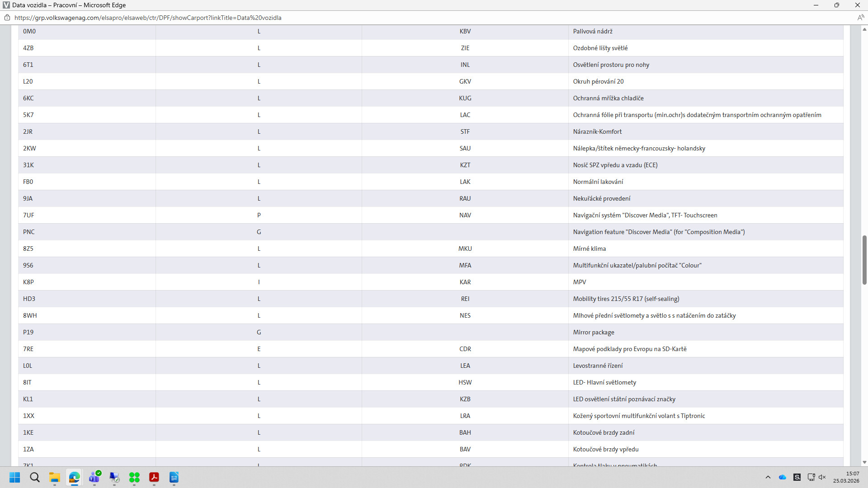Click the site lock icon beside the URL
Image resolution: width=868 pixels, height=488 pixels.
pos(7,18)
